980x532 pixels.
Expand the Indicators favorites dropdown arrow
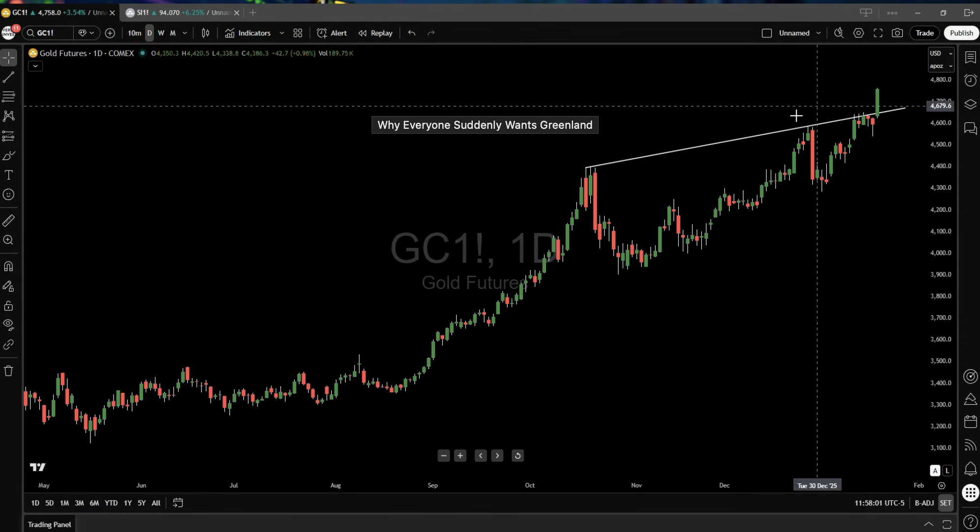click(x=282, y=33)
